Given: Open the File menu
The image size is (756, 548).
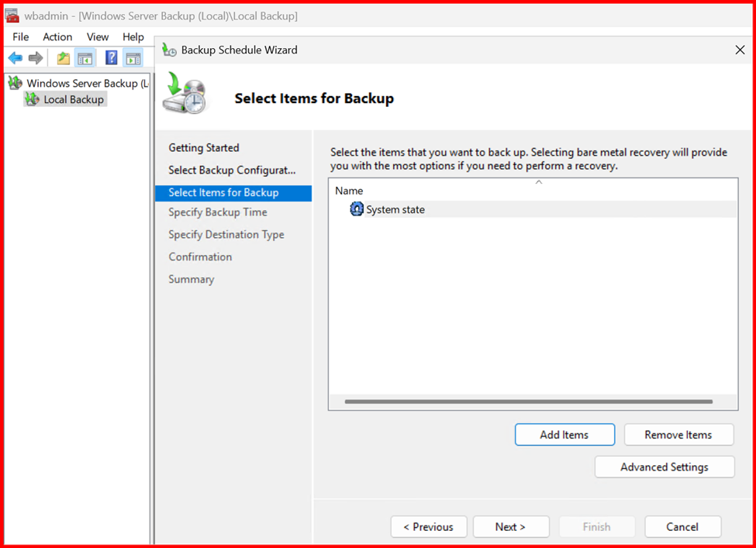Looking at the screenshot, I should 21,36.
